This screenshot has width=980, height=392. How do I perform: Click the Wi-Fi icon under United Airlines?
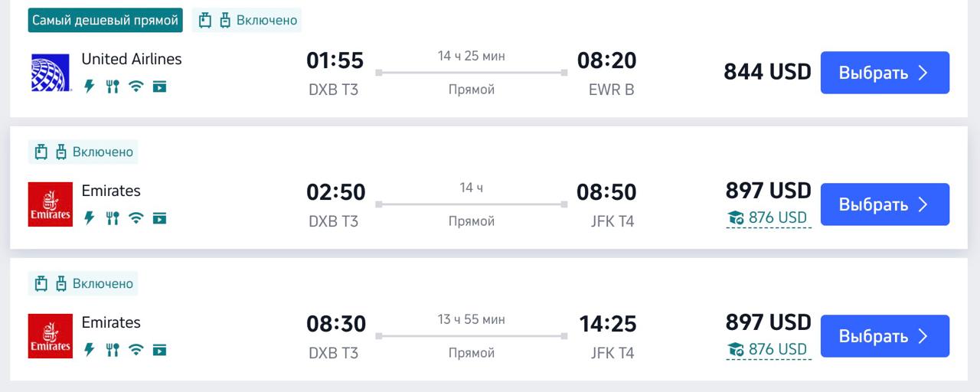tap(136, 87)
